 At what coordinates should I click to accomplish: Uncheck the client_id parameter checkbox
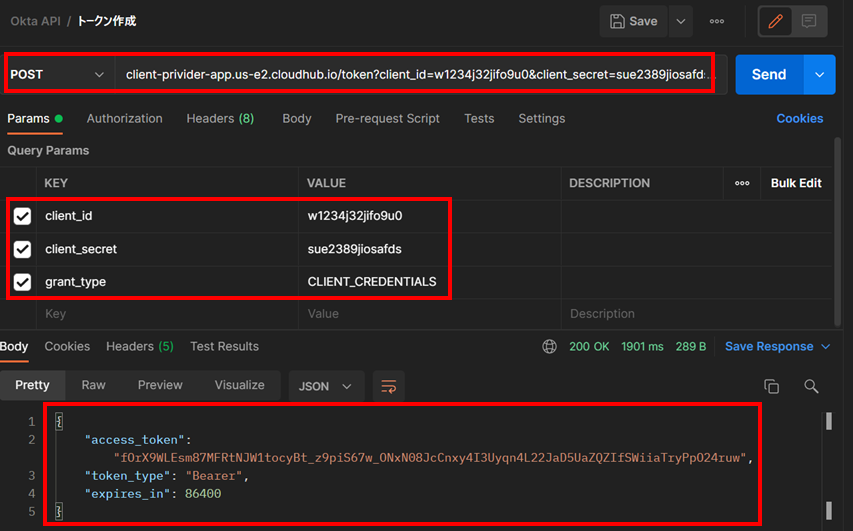(23, 216)
